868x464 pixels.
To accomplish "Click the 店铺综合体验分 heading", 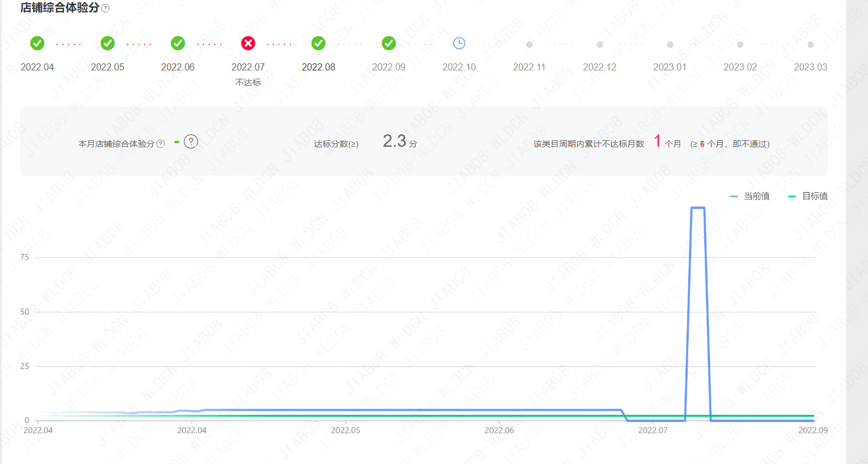I will [x=60, y=8].
